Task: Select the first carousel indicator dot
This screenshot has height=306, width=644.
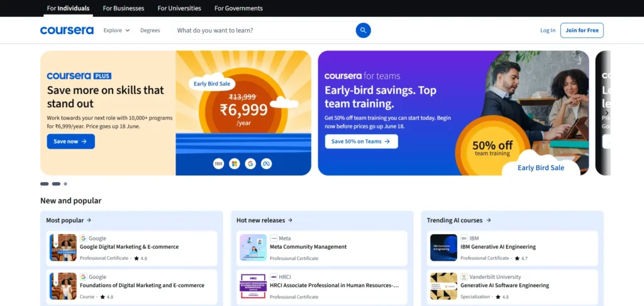Action: [45, 184]
